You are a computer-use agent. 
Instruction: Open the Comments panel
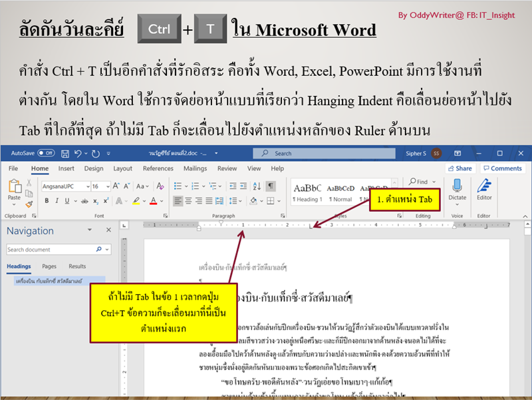pyautogui.click(x=503, y=168)
